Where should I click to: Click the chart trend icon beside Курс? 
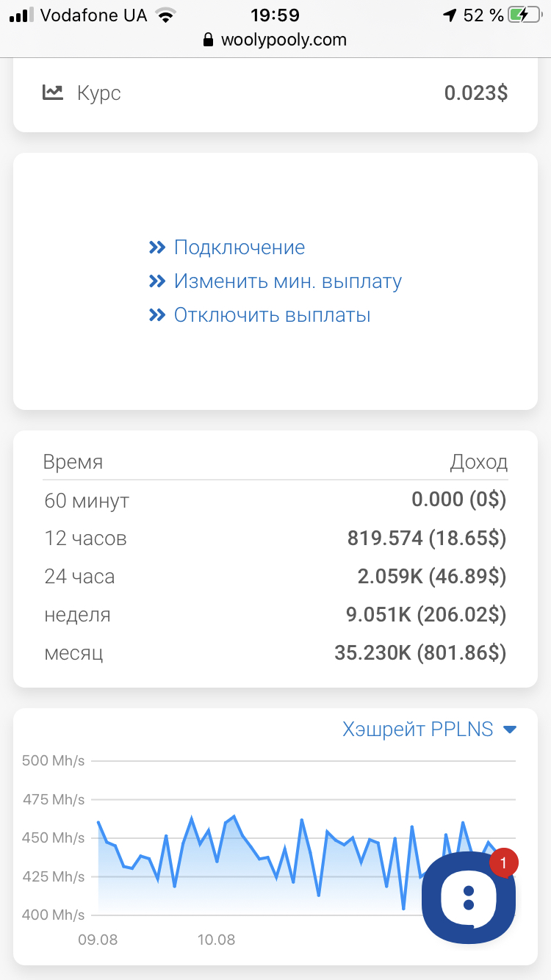point(53,93)
